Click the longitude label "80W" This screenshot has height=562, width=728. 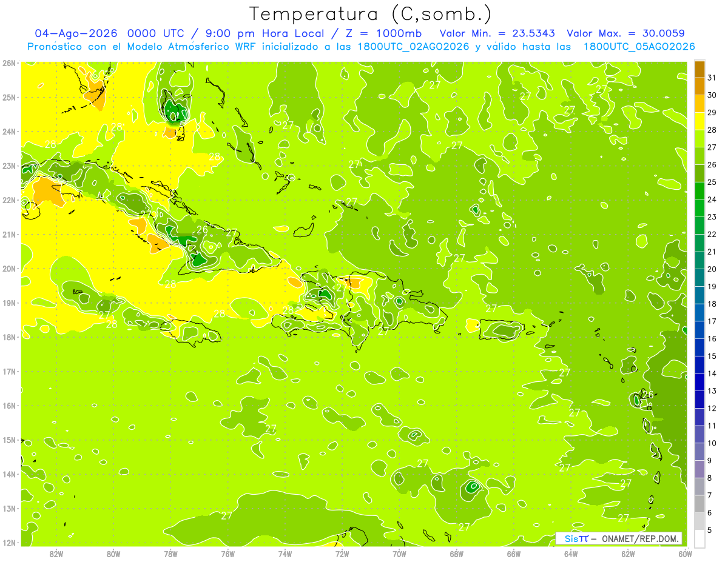pos(113,554)
